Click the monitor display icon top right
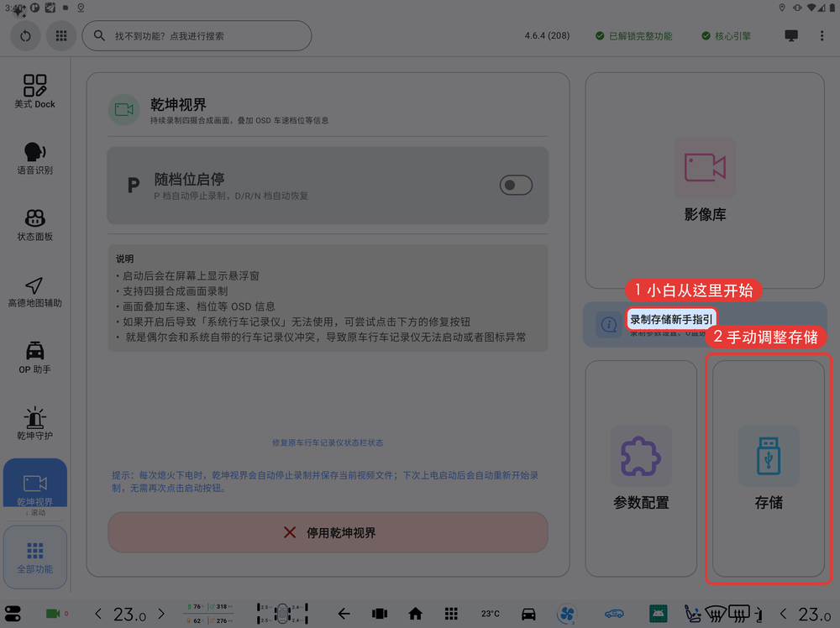The image size is (840, 628). pos(791,36)
